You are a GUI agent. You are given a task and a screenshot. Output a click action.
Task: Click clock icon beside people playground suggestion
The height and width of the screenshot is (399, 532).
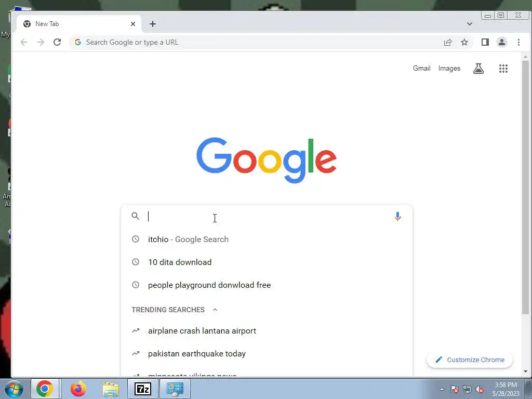(136, 285)
